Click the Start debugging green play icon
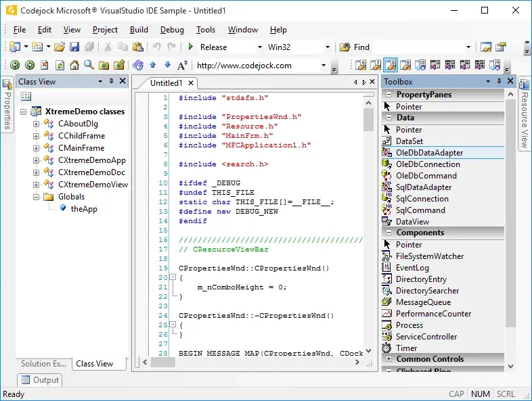This screenshot has width=532, height=401. [191, 47]
